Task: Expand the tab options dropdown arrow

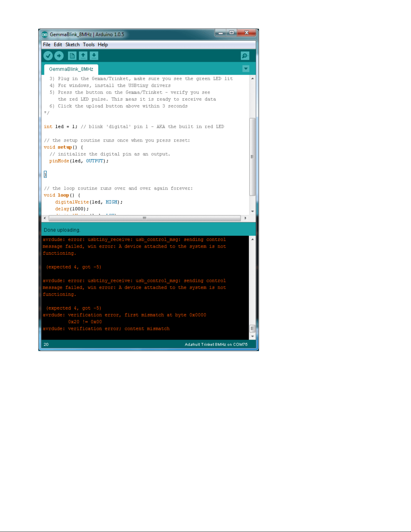Action: point(246,69)
